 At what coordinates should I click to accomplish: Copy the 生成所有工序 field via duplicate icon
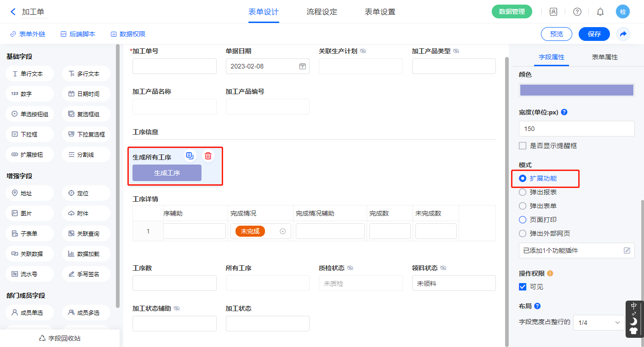pos(190,156)
